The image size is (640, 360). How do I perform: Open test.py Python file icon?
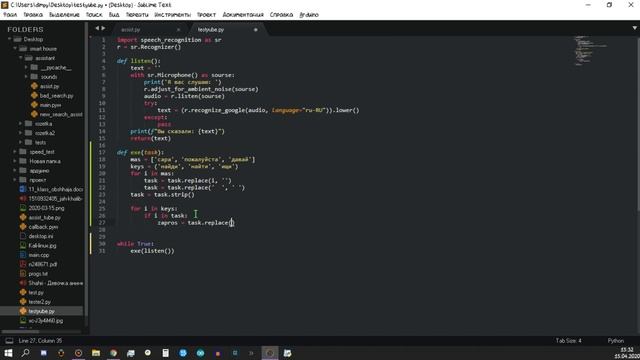point(23,292)
